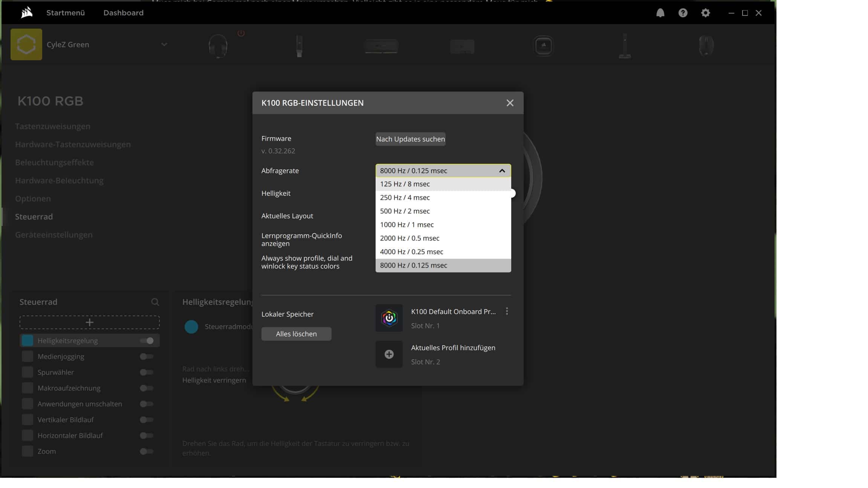The width and height of the screenshot is (868, 488).
Task: Open the notifications bell icon
Action: (660, 13)
